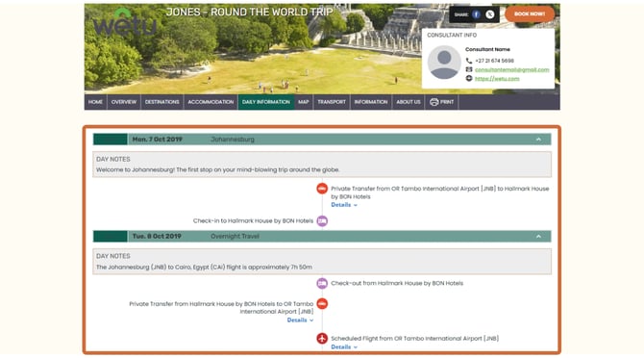Open the Accommodation tab
This screenshot has height=358, width=644.
(211, 102)
